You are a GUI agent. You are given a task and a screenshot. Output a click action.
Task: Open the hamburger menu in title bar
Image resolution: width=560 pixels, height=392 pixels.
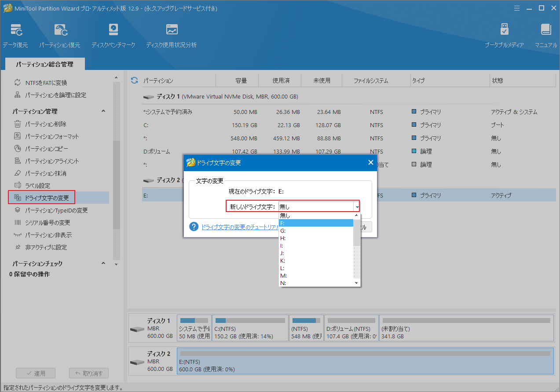(518, 7)
